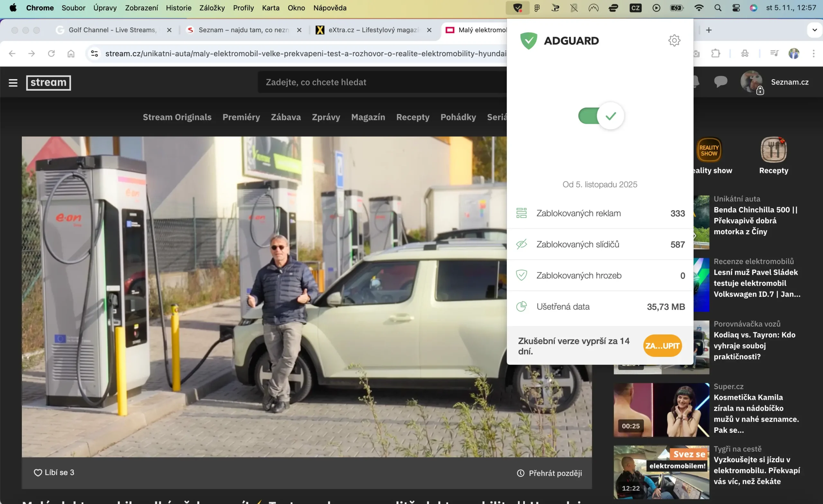
Task: Open AdGuard settings with the gear icon
Action: point(674,40)
